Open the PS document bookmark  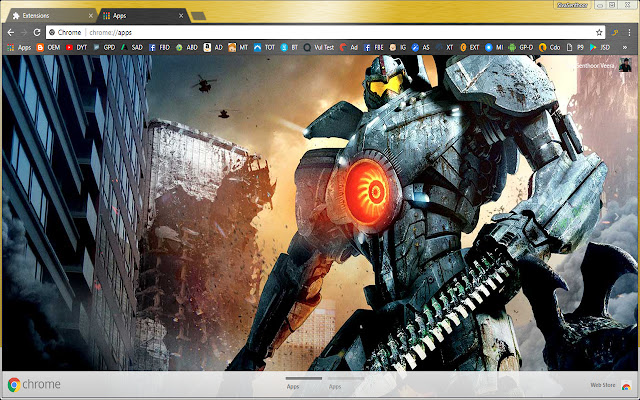click(575, 47)
